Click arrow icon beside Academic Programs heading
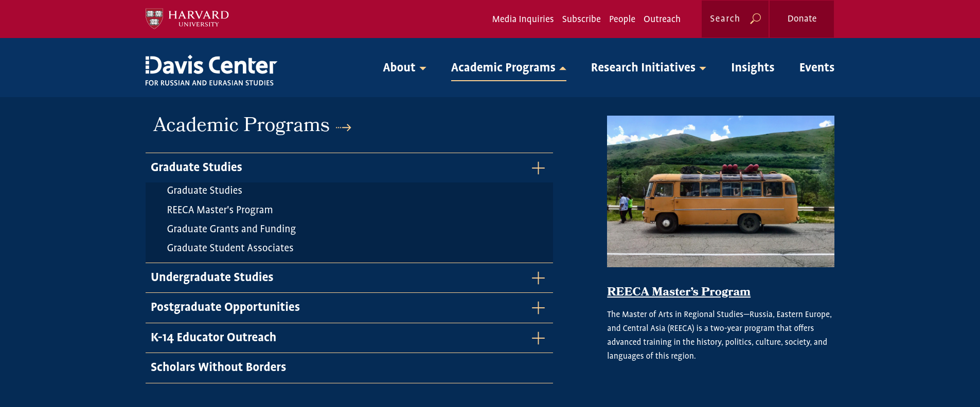 (x=344, y=127)
